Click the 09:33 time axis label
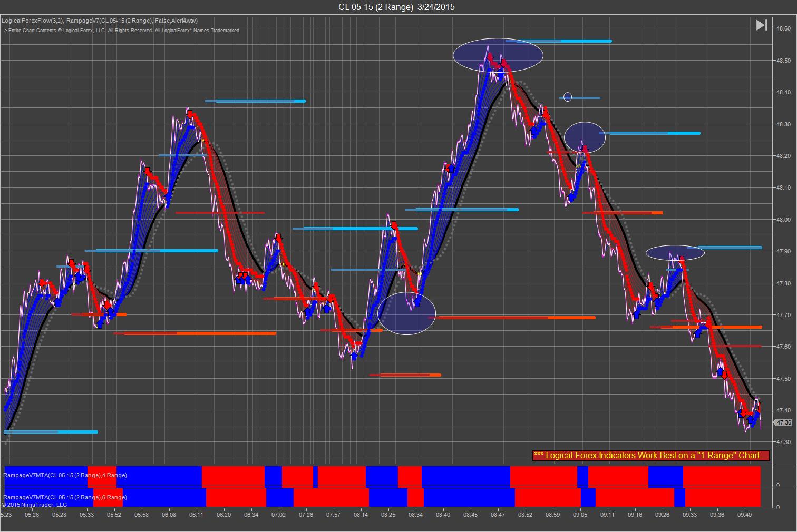Image resolution: width=797 pixels, height=532 pixels. coord(690,515)
